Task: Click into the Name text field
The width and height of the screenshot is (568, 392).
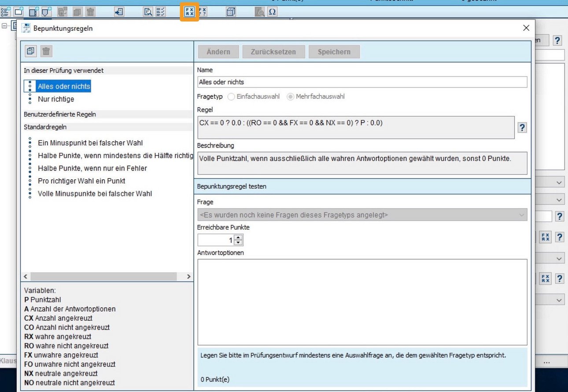Action: [362, 82]
